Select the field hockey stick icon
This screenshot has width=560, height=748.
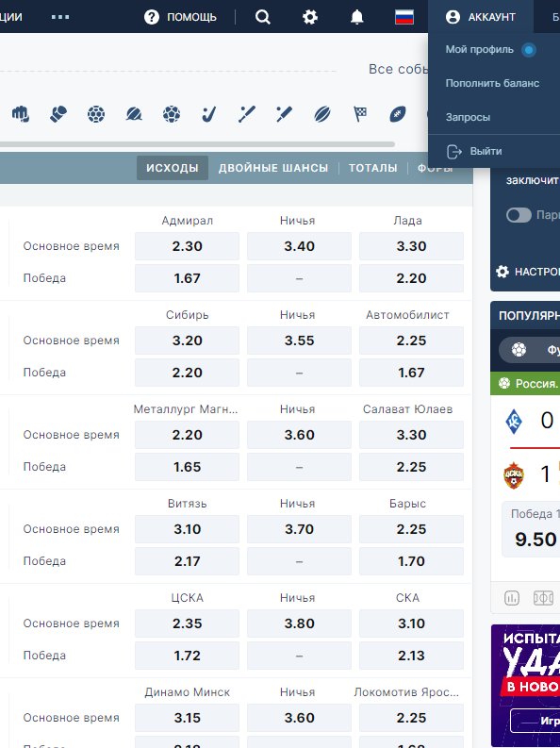208,114
